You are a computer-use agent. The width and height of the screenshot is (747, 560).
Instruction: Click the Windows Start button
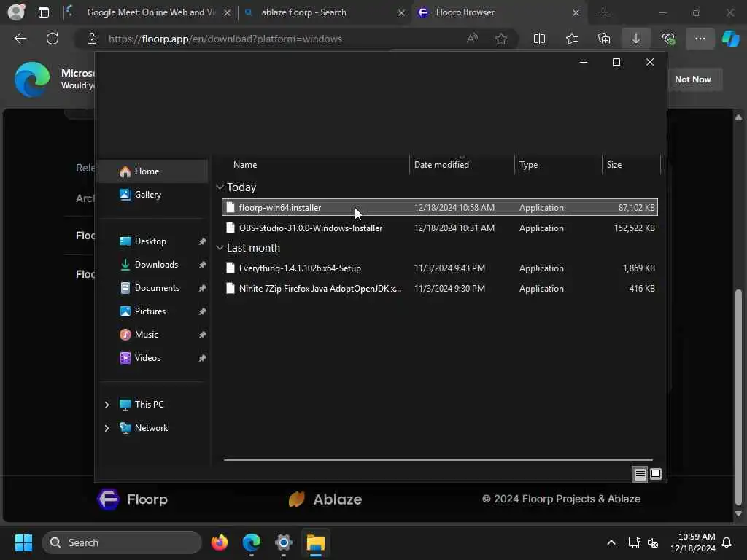pyautogui.click(x=23, y=542)
